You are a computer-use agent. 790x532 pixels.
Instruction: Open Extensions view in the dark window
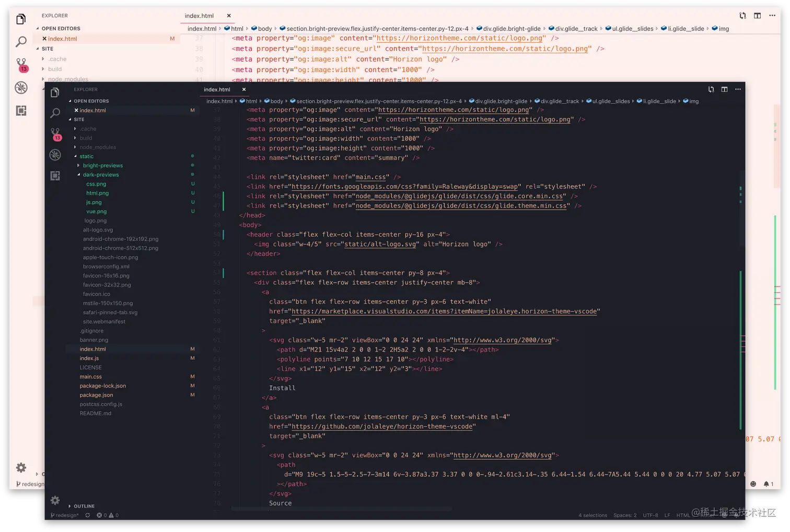coord(55,176)
